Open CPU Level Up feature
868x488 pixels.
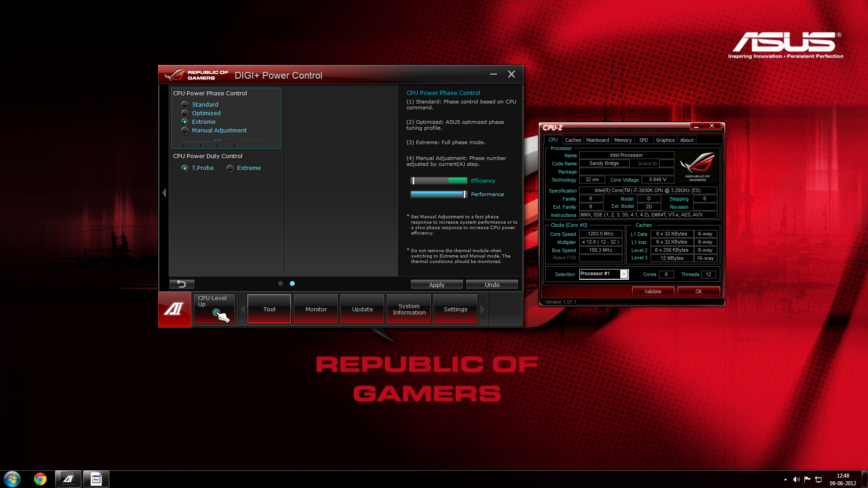214,309
